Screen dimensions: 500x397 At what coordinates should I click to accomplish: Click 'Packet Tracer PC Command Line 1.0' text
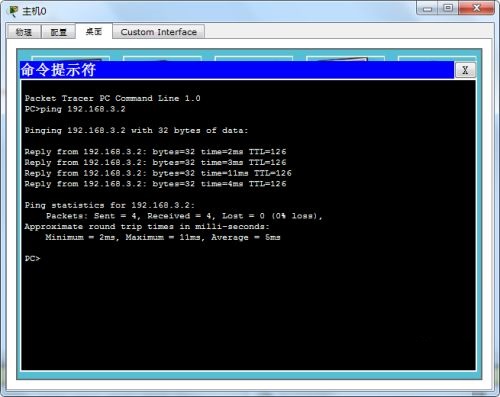112,98
